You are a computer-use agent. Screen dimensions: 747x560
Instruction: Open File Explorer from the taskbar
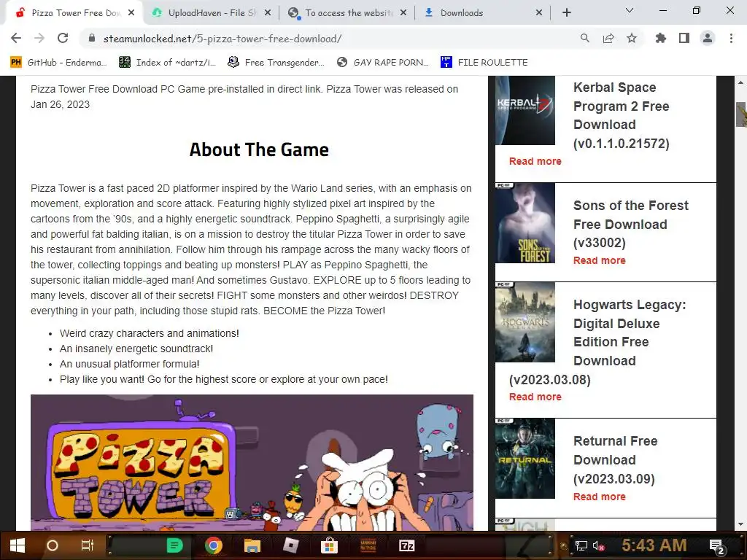[x=252, y=545]
